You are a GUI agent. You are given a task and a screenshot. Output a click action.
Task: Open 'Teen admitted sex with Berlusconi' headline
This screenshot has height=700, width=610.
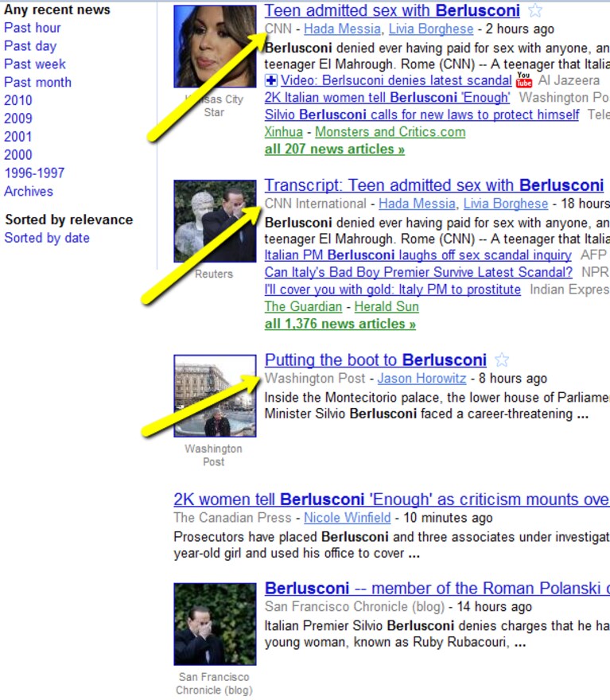(392, 10)
